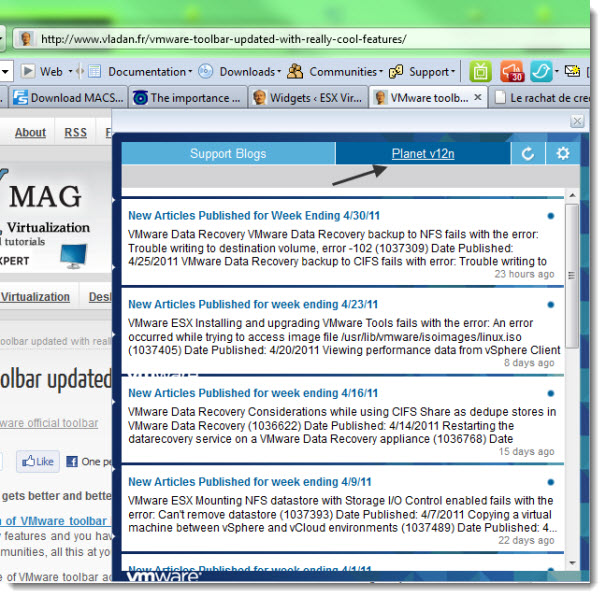This screenshot has width=605, height=598.
Task: Switch to Le rachat de cre tab
Action: [540, 98]
